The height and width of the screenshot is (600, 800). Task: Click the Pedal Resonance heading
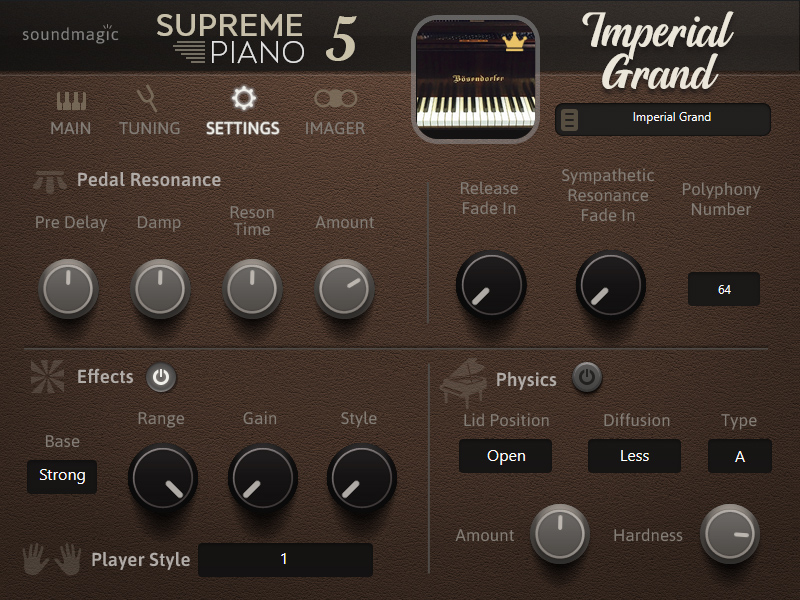point(149,180)
